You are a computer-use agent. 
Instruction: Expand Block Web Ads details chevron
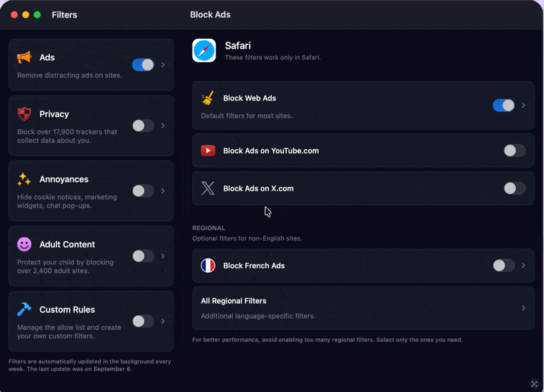[524, 105]
